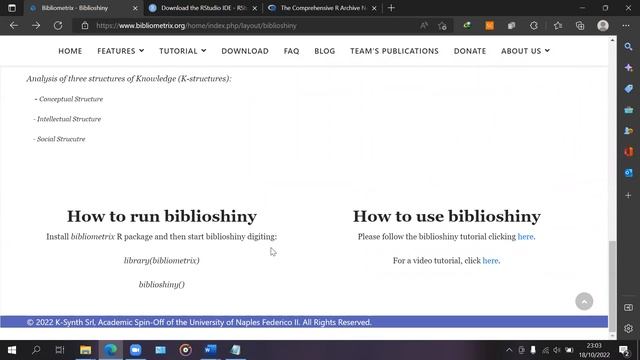Open browser extensions puzzle menu
Image resolution: width=640 pixels, height=360 pixels.
tap(534, 25)
